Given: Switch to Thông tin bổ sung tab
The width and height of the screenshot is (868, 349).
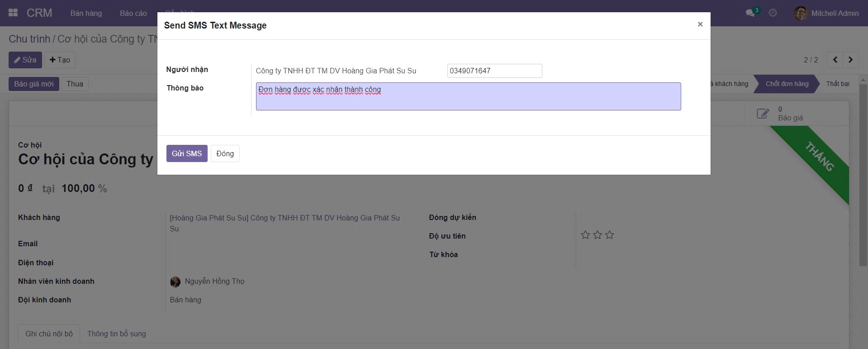Looking at the screenshot, I should 116,334.
